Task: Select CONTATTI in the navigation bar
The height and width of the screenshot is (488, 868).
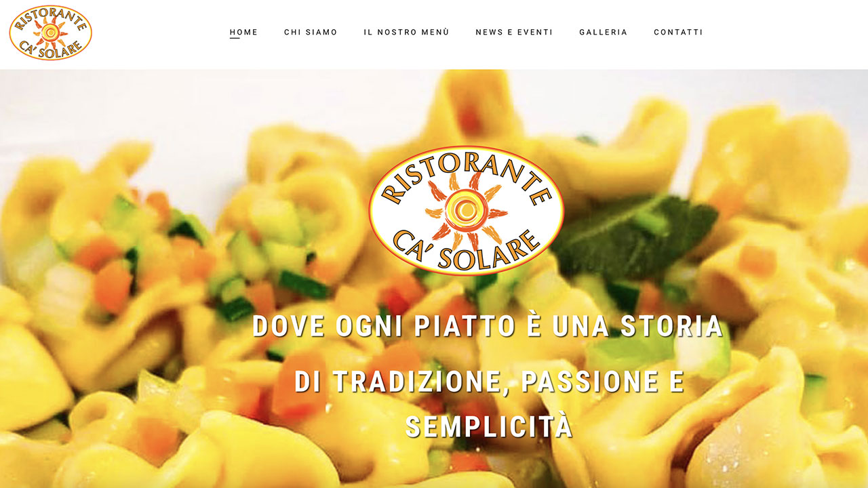Action: (678, 32)
